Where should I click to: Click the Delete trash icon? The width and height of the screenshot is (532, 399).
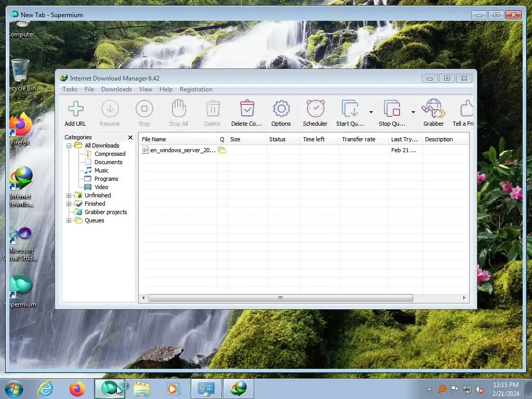click(212, 108)
